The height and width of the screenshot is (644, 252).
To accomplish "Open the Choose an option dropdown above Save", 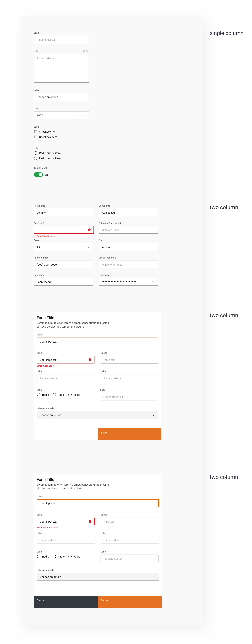I will (x=97, y=415).
